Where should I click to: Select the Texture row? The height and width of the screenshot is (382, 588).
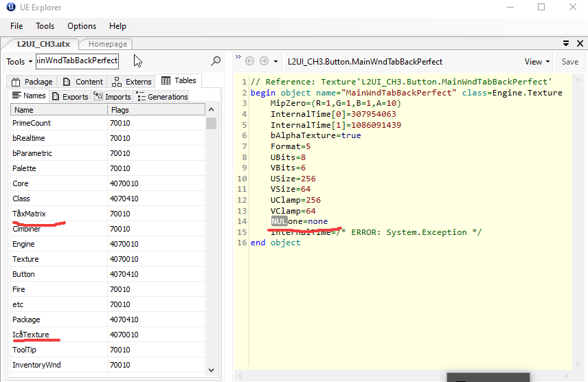point(108,259)
